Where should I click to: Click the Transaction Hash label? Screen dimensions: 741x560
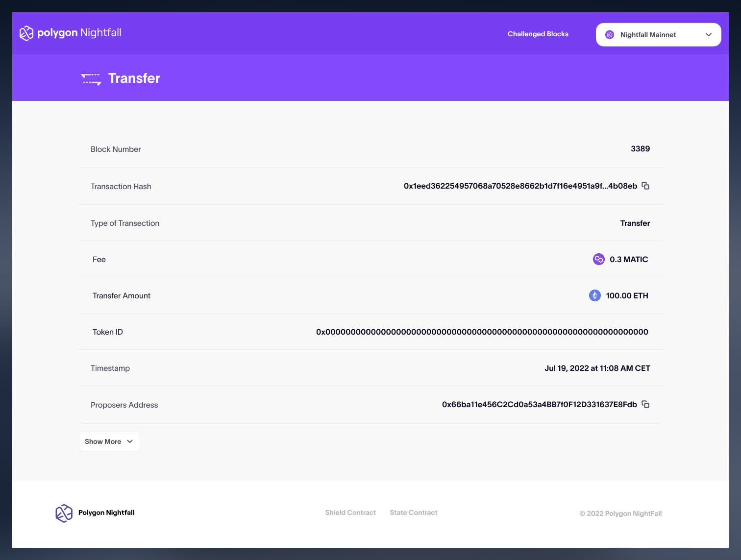[x=121, y=186]
